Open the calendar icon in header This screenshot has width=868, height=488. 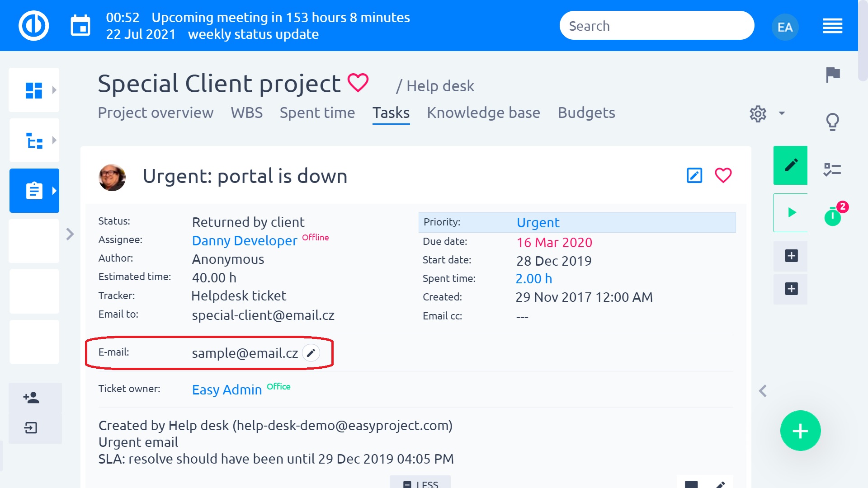pyautogui.click(x=80, y=26)
